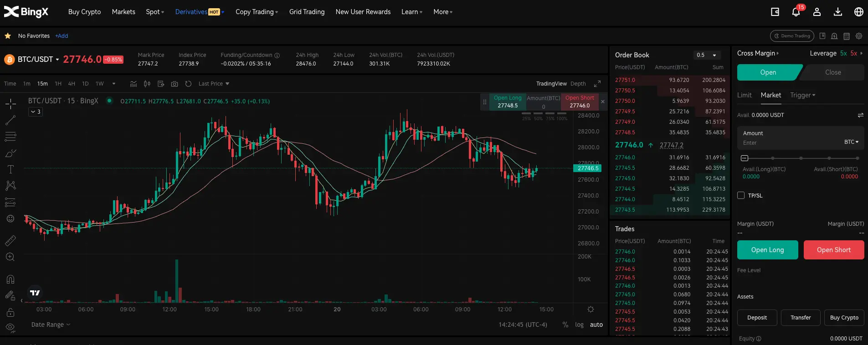Open the Derivatives menu
The image size is (868, 345).
(x=200, y=12)
